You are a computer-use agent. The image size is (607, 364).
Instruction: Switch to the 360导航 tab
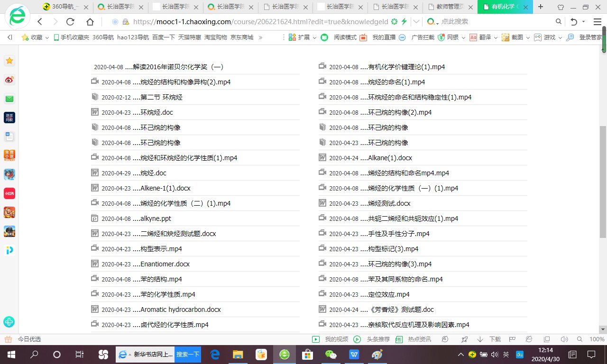[64, 7]
